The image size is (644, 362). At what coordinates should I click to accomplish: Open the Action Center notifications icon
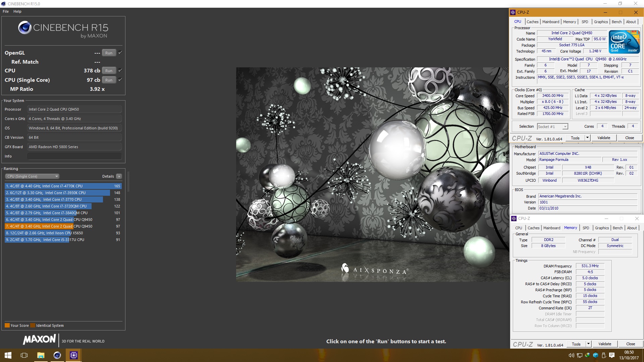click(612, 355)
